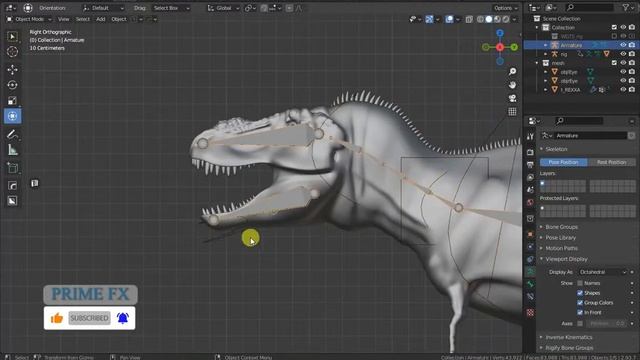Open the Render properties tab
Image resolution: width=640 pixels, height=360 pixels.
530,152
